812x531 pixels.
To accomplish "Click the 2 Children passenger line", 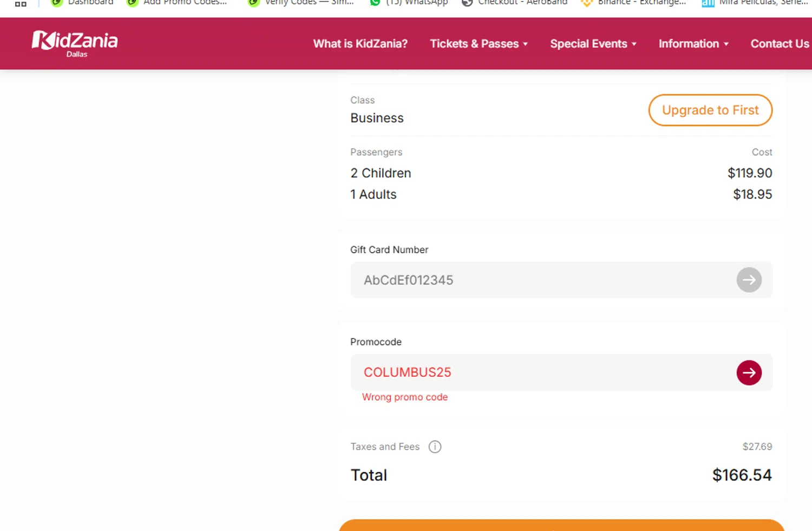I will (x=381, y=173).
